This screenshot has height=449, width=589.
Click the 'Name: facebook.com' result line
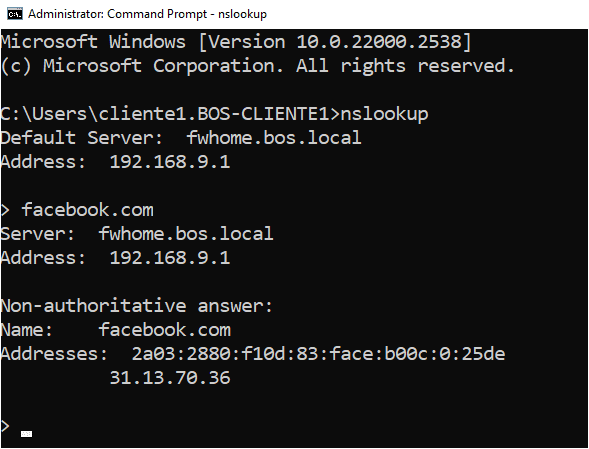116,330
